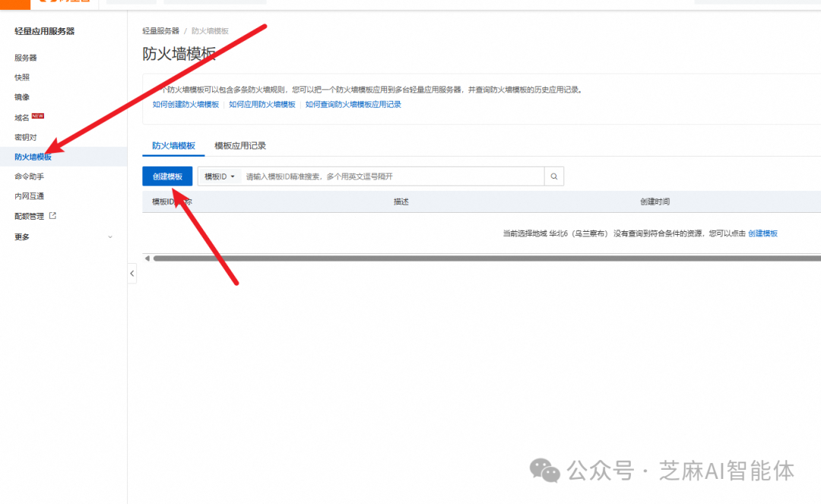Click the 轻量服务器 breadcrumb

(160, 31)
